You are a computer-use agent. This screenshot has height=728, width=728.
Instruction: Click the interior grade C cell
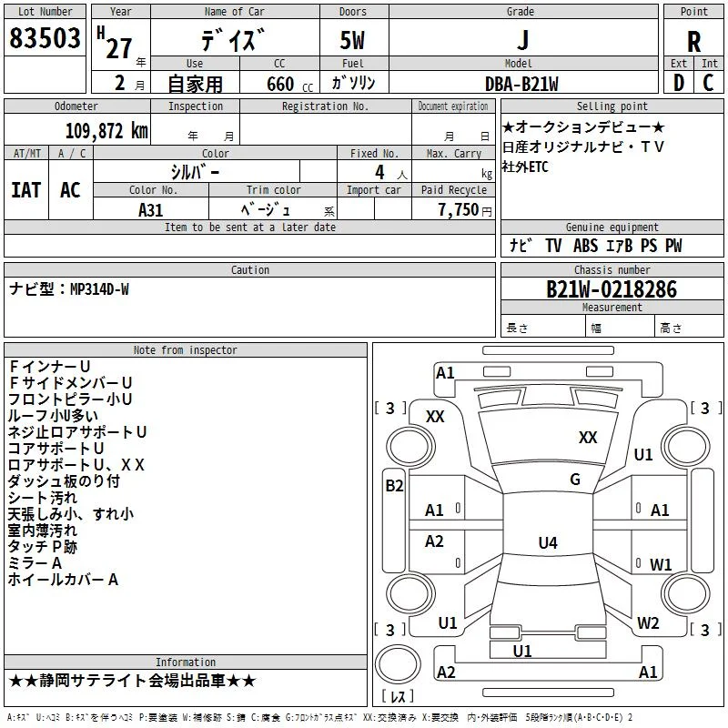pyautogui.click(x=709, y=82)
